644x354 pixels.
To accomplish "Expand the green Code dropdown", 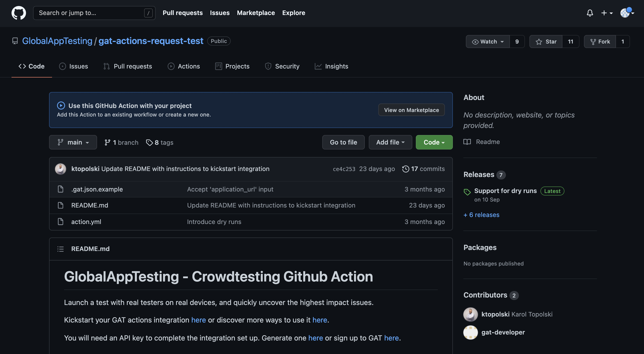I will click(x=434, y=142).
